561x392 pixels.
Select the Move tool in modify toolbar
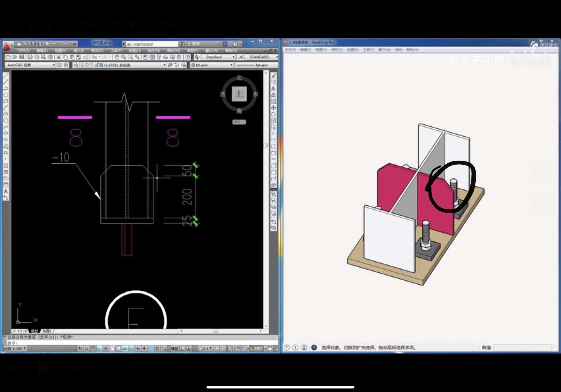(273, 108)
